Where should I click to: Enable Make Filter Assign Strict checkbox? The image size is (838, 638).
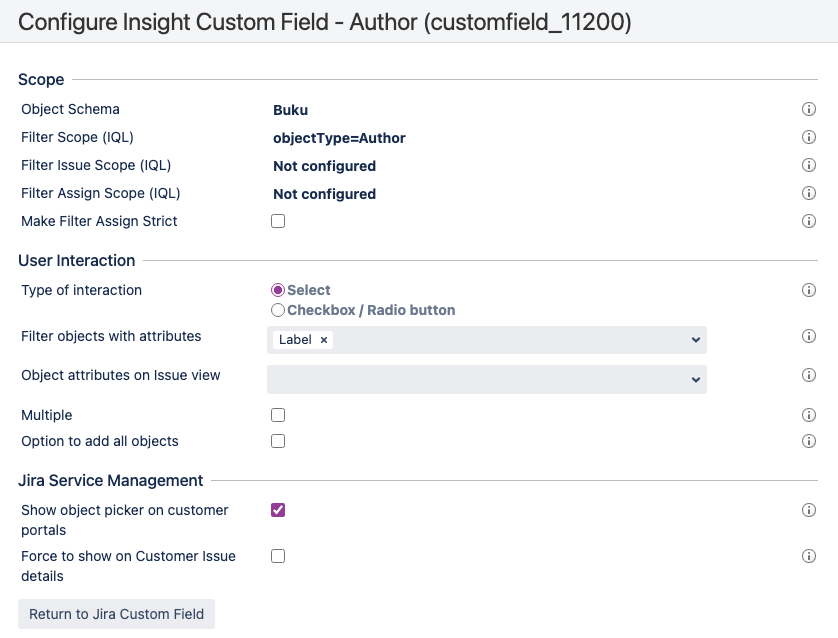coord(278,221)
